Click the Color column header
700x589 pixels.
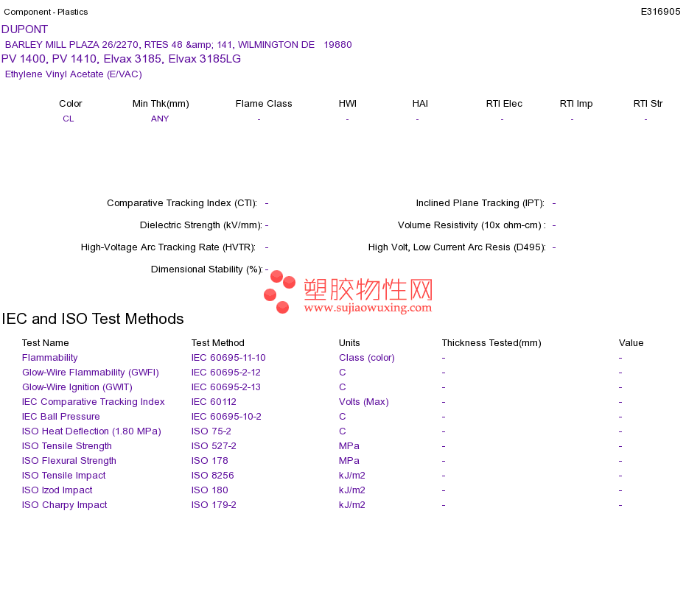71,104
